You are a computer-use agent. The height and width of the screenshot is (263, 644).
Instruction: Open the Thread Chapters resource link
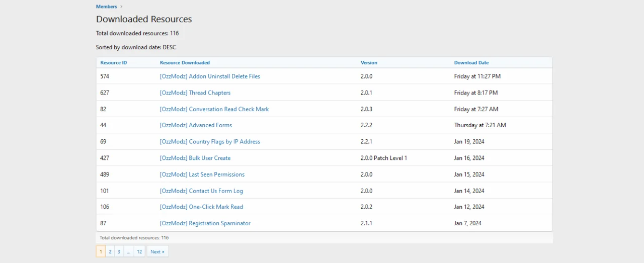tap(195, 93)
